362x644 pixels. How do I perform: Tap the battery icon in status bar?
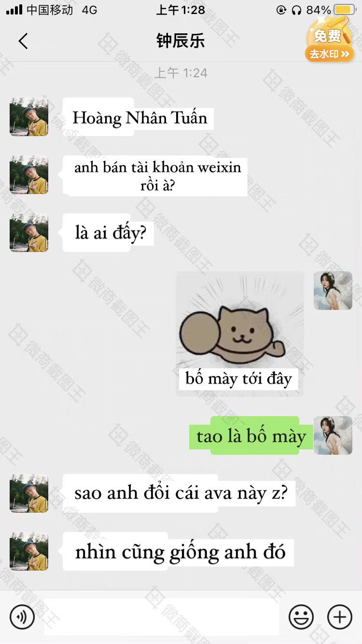tap(345, 10)
